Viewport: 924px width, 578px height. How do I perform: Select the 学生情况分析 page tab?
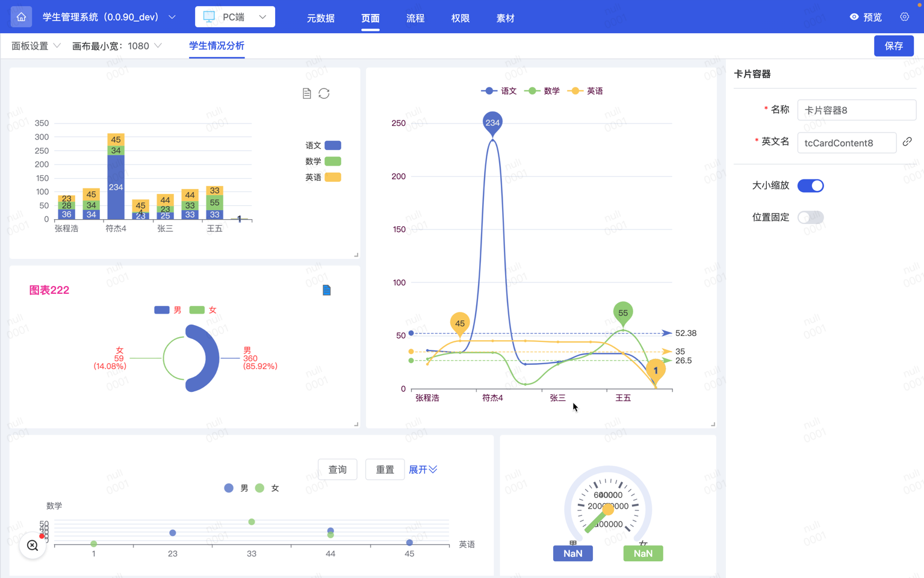[x=217, y=46]
